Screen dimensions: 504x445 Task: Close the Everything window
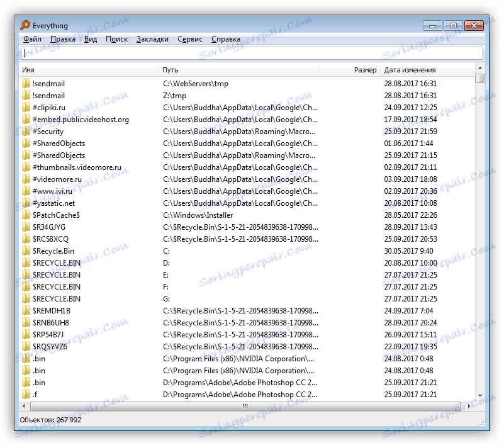(x=474, y=25)
